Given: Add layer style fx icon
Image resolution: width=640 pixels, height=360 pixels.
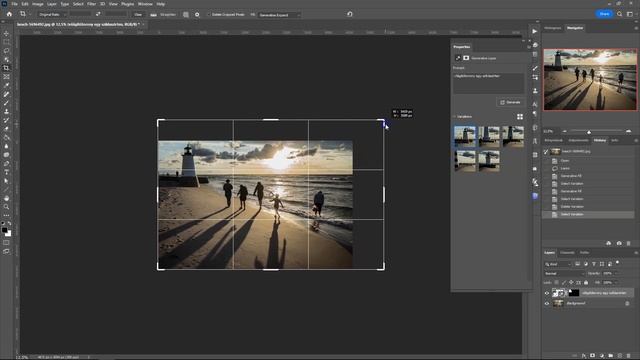Looking at the screenshot, I should point(584,356).
